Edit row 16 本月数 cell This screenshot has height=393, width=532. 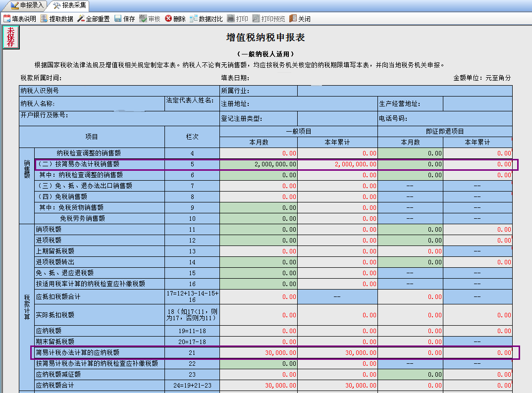pyautogui.click(x=259, y=284)
